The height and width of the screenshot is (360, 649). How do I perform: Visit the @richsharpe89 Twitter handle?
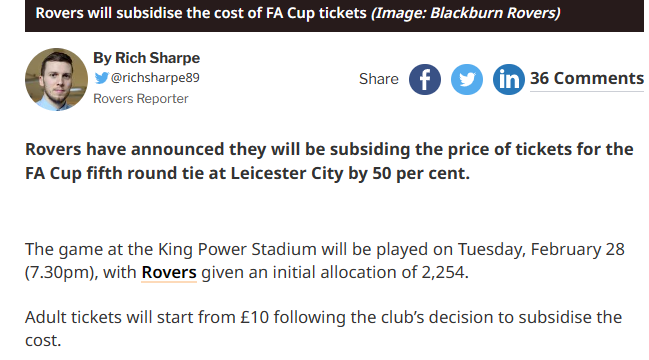coord(155,78)
